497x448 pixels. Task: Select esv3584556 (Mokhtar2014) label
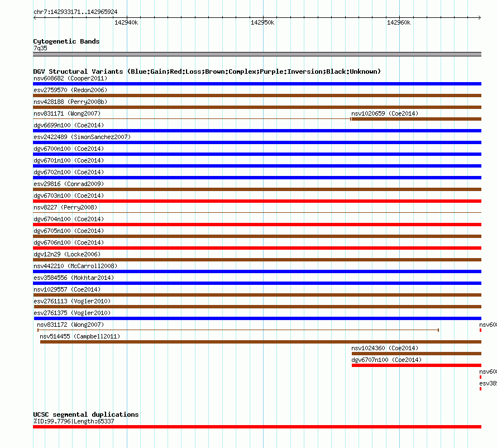click(x=74, y=278)
